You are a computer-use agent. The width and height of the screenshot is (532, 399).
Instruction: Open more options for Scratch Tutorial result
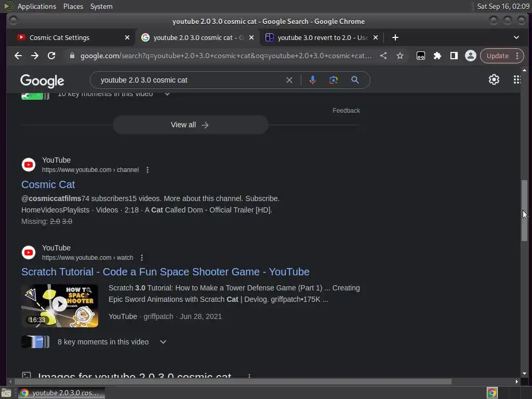(x=142, y=258)
